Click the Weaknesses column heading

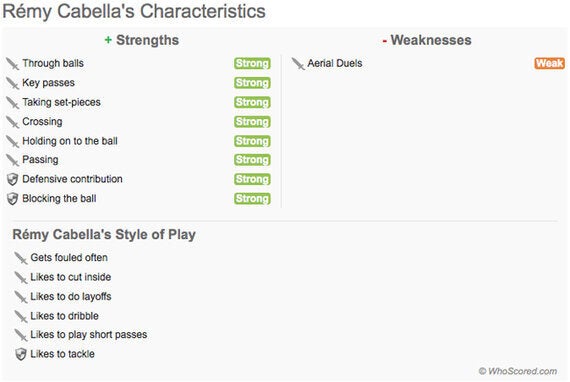pyautogui.click(x=427, y=40)
